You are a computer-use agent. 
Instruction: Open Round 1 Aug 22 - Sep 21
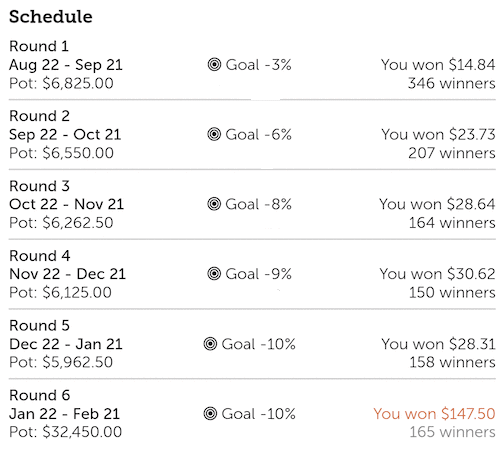pyautogui.click(x=252, y=65)
